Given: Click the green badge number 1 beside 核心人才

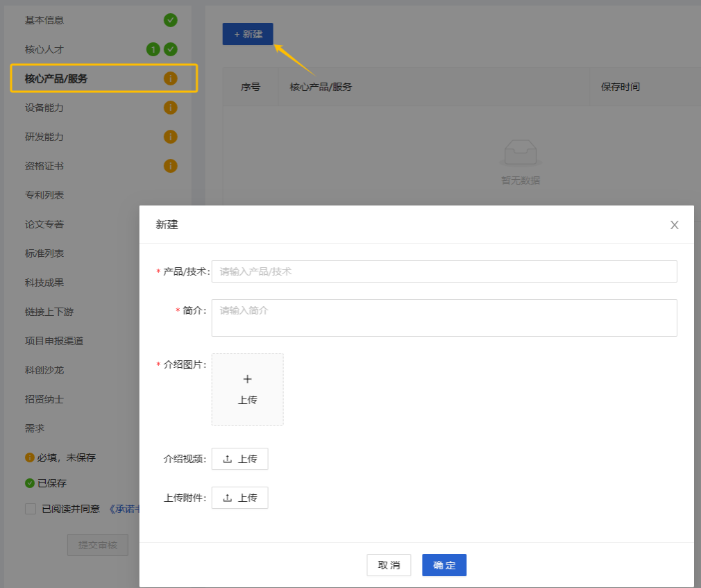Looking at the screenshot, I should tap(153, 49).
